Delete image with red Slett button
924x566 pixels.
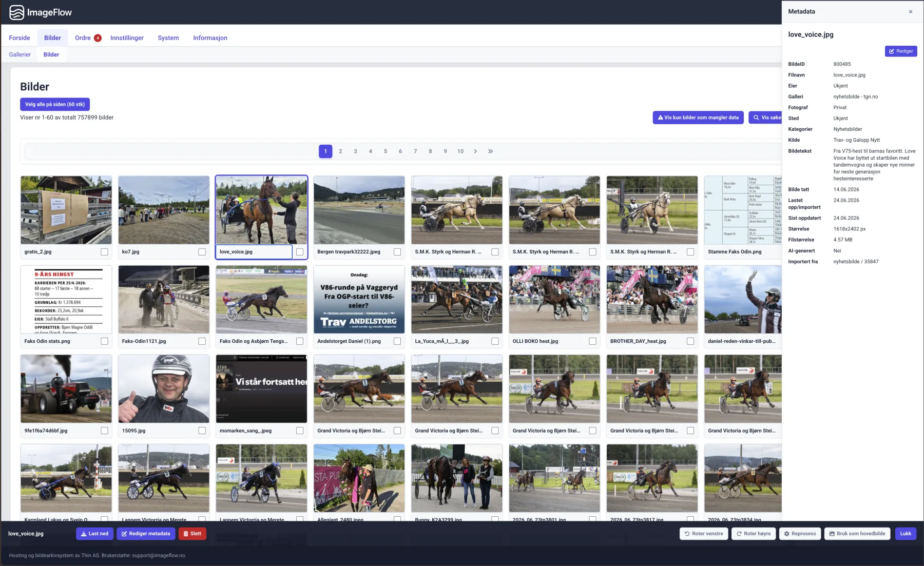click(x=192, y=534)
